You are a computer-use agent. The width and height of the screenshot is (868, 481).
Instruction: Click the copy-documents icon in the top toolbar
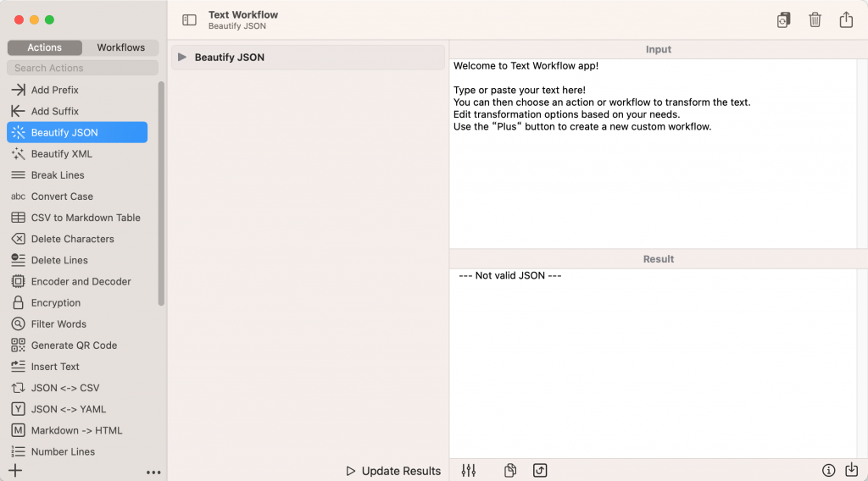783,20
